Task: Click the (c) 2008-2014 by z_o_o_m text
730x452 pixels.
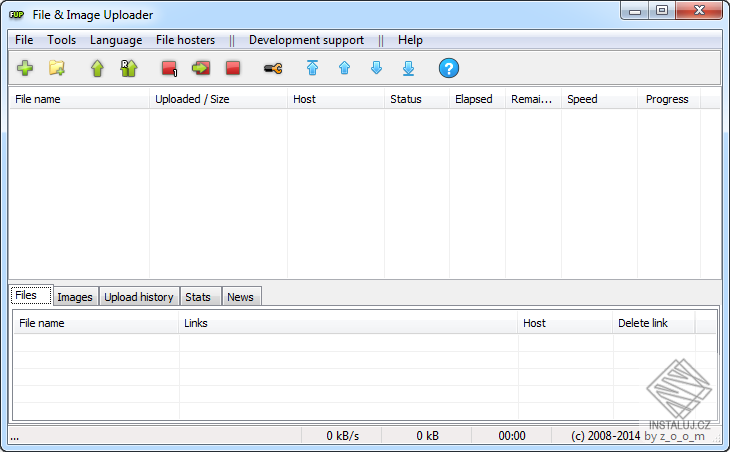Action: pyautogui.click(x=637, y=436)
